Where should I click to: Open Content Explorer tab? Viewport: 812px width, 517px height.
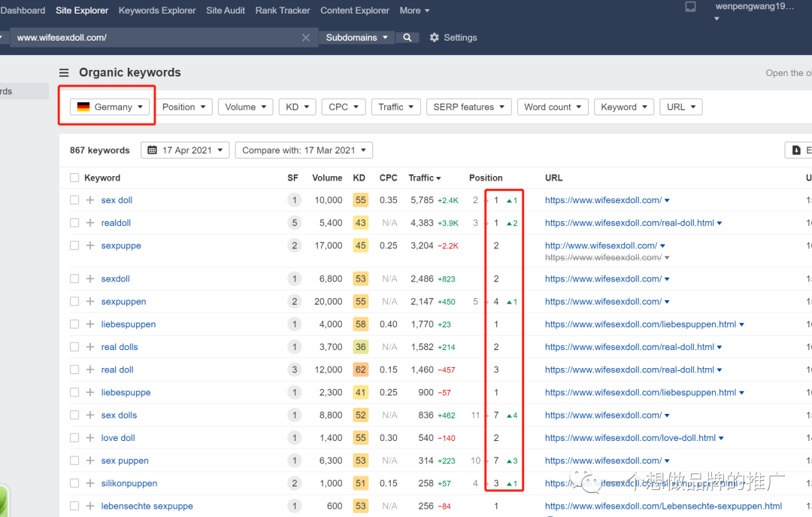(355, 11)
